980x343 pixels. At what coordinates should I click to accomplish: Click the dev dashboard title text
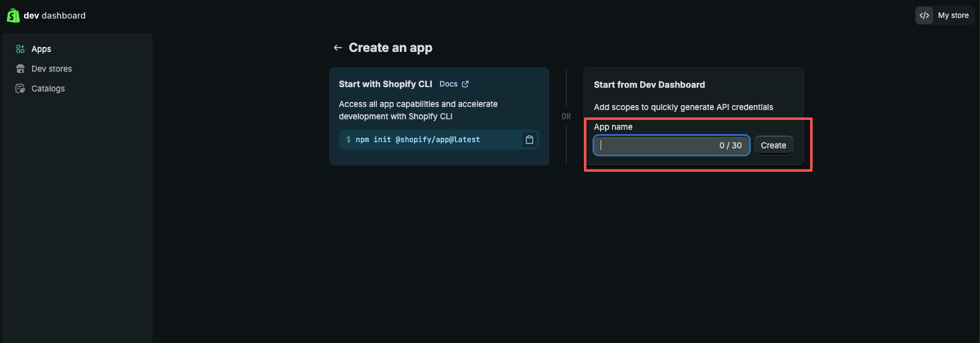click(54, 15)
